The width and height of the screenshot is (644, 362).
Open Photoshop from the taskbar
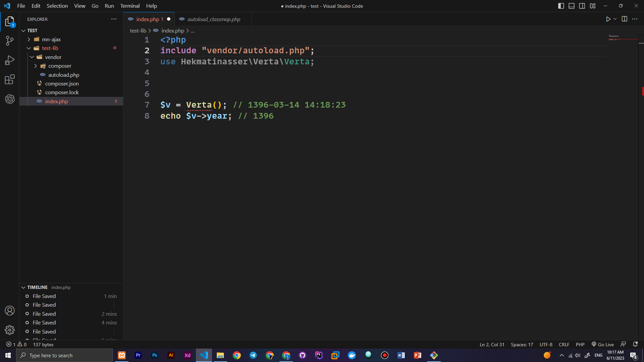[x=155, y=355]
